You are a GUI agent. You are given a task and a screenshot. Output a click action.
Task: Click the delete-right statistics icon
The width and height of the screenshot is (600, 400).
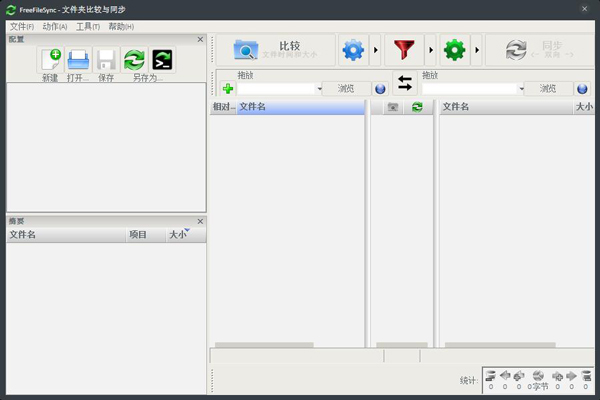[586, 376]
